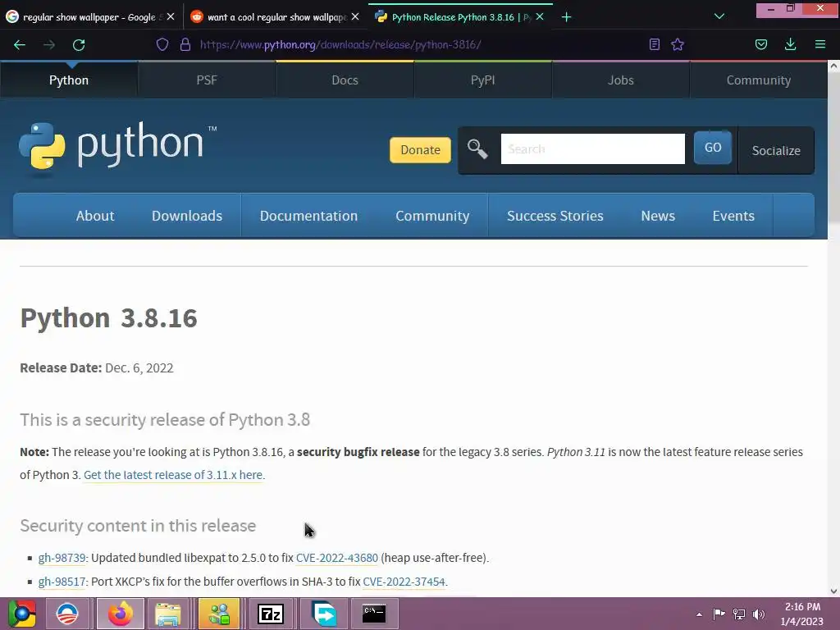Screen dimensions: 840x630
Task: Open the Downloads main menu item
Action: coord(186,216)
